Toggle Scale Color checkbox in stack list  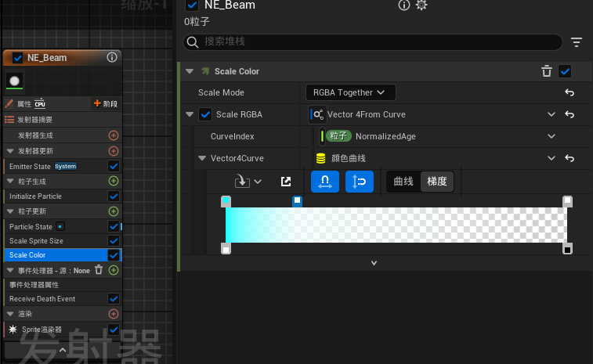(114, 255)
